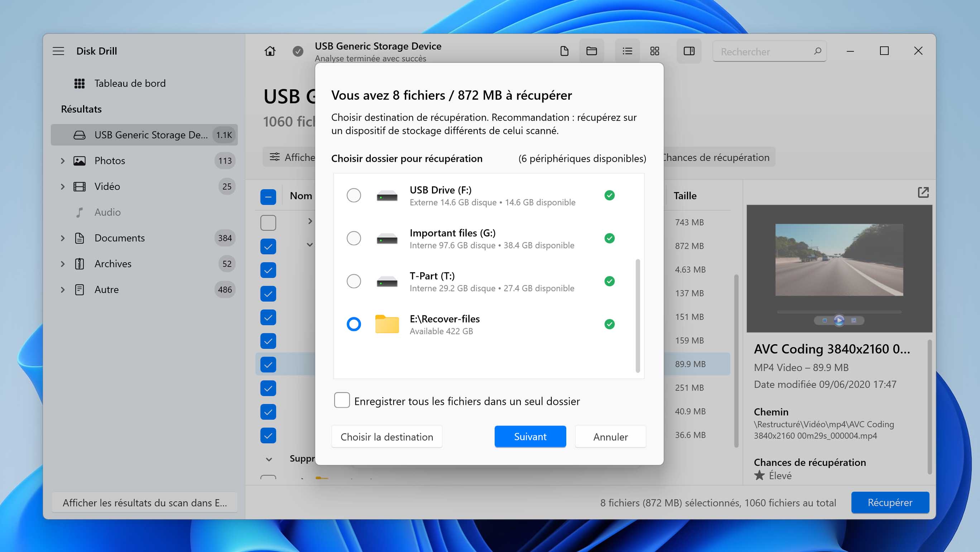The height and width of the screenshot is (552, 980).
Task: Click Choisir la destination button
Action: pyautogui.click(x=386, y=436)
